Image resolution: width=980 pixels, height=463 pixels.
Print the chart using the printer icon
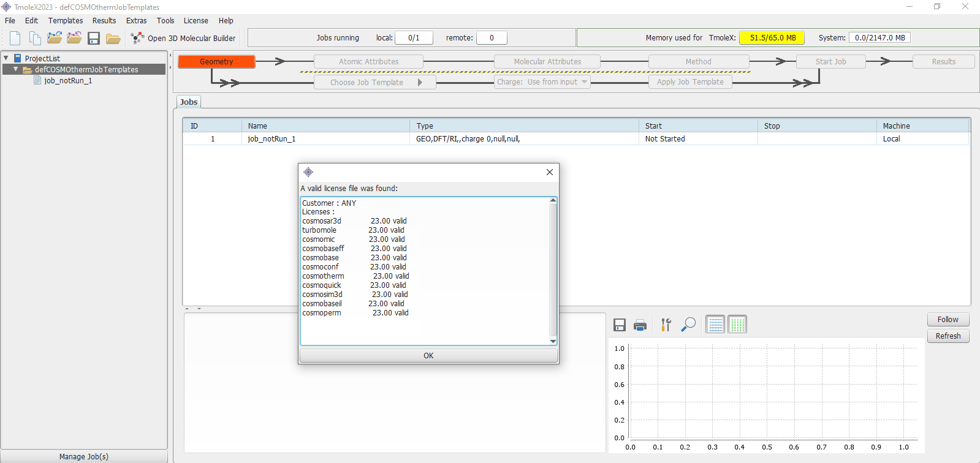pos(640,325)
